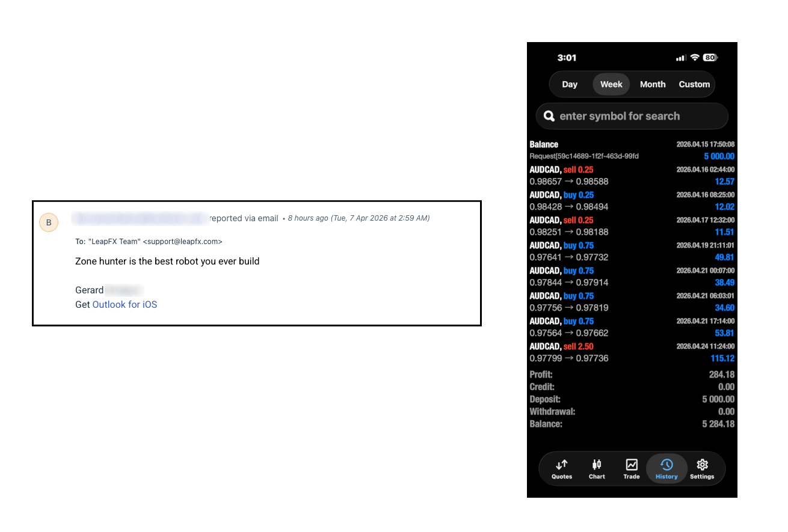Open the Outlook for iOS link

125,305
